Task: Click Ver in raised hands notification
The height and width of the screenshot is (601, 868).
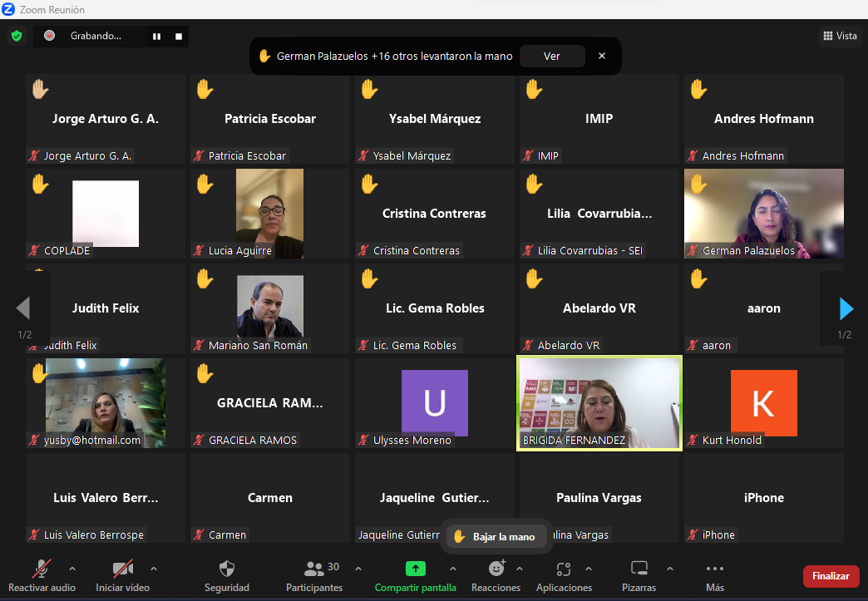Action: pyautogui.click(x=552, y=56)
